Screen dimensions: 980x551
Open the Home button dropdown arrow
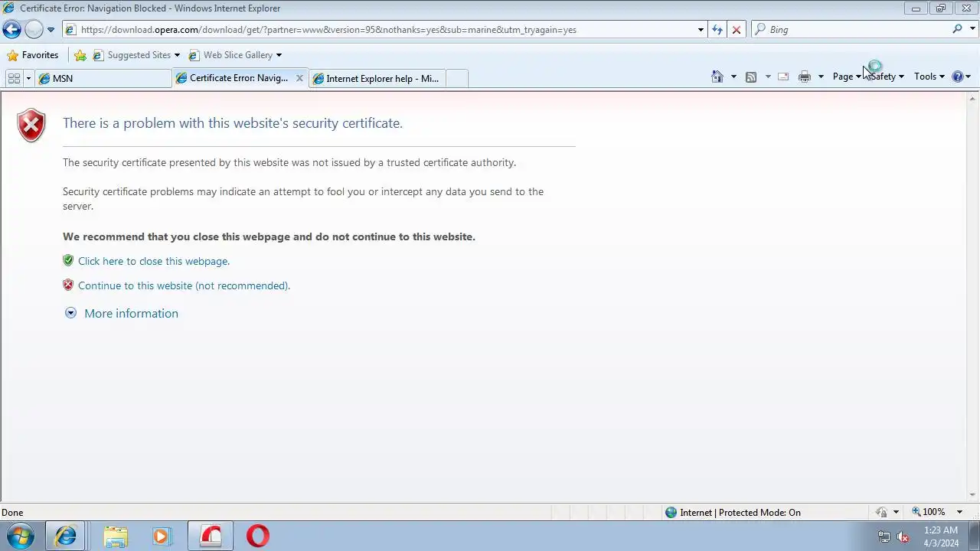tap(733, 77)
